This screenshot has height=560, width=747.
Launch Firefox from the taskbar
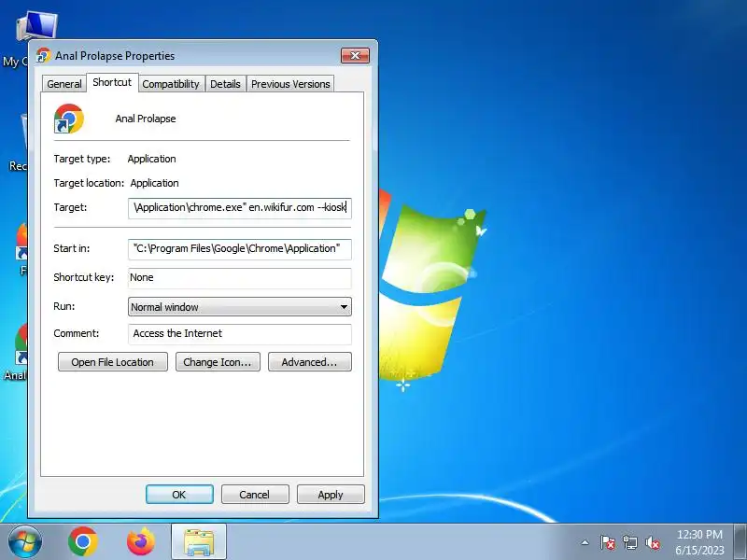click(141, 541)
